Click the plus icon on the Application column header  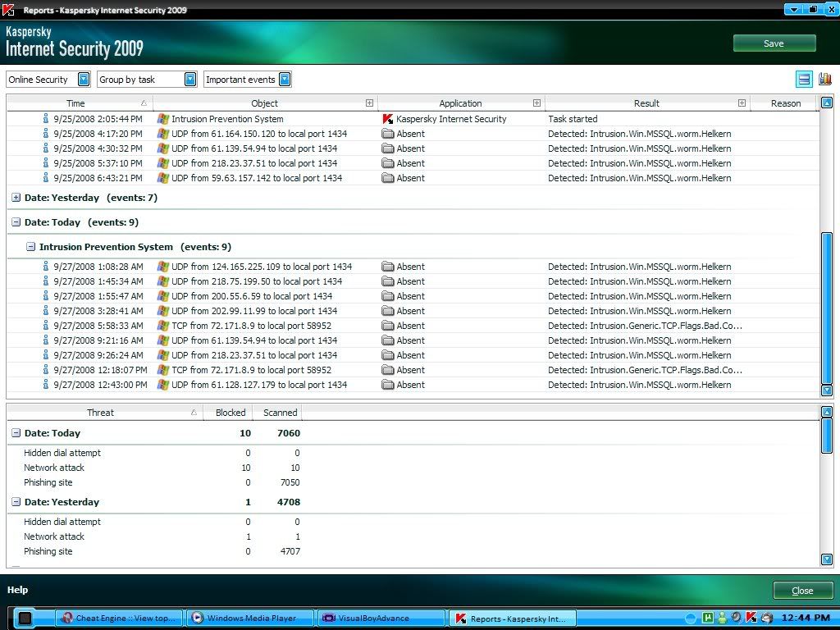(x=536, y=103)
